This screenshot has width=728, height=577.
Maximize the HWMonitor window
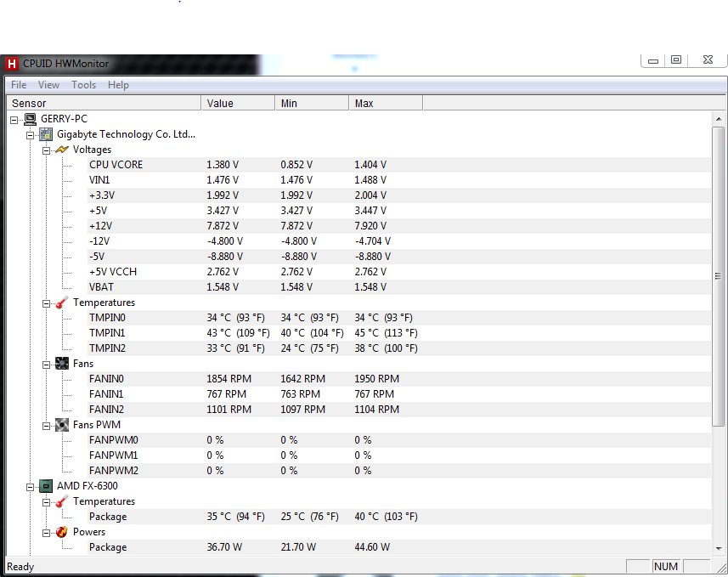coord(676,60)
